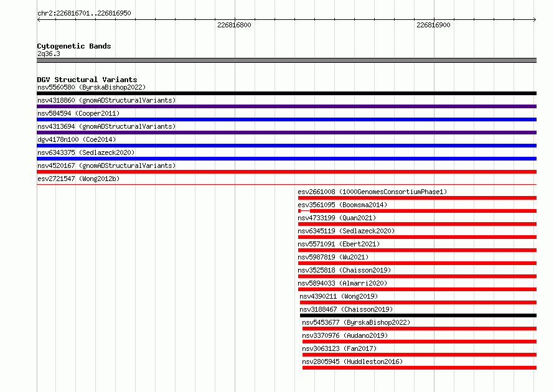Click the red bar under nsv5987819
554x392 pixels.
417,263
